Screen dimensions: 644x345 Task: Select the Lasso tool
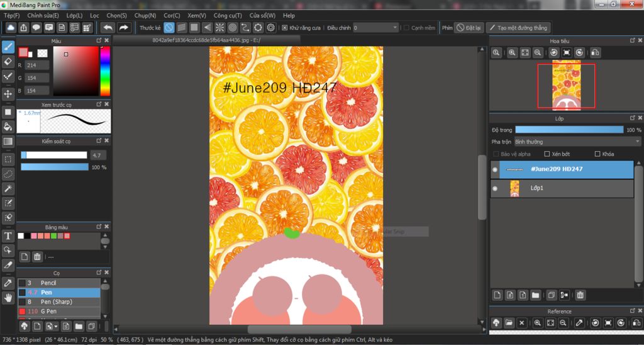[x=8, y=174]
